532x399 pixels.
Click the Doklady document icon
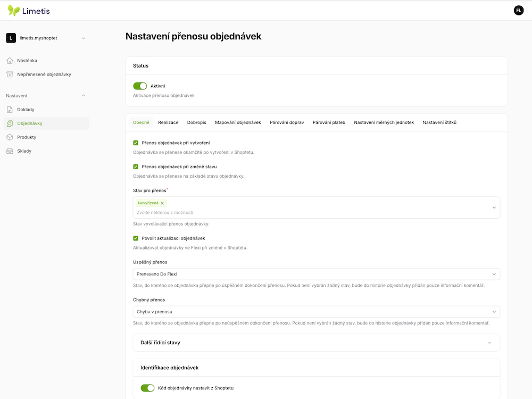pos(10,110)
